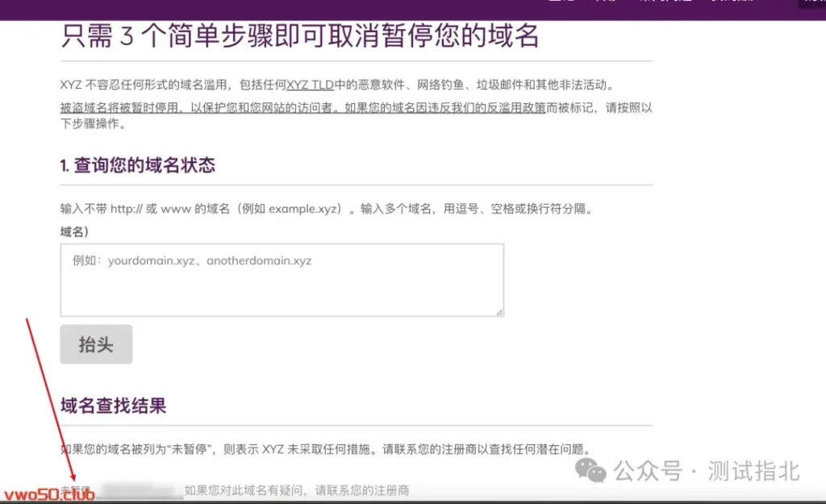The width and height of the screenshot is (826, 504).
Task: Click the 1. 查询您的域名状态 heading
Action: pos(137,166)
